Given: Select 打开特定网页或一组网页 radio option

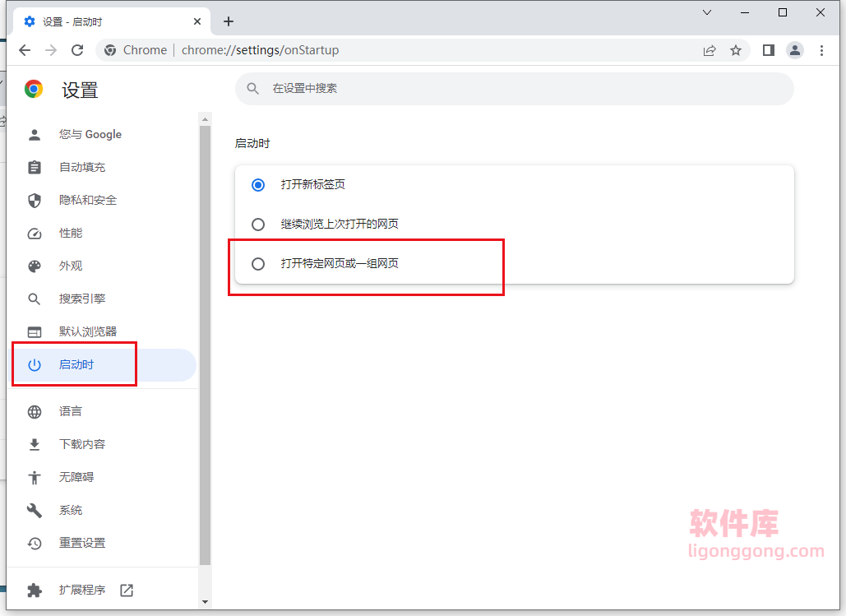Looking at the screenshot, I should coord(258,264).
